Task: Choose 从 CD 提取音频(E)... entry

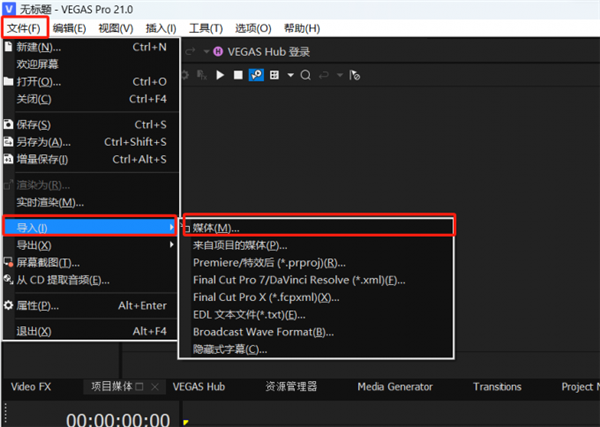Action: pyautogui.click(x=91, y=280)
